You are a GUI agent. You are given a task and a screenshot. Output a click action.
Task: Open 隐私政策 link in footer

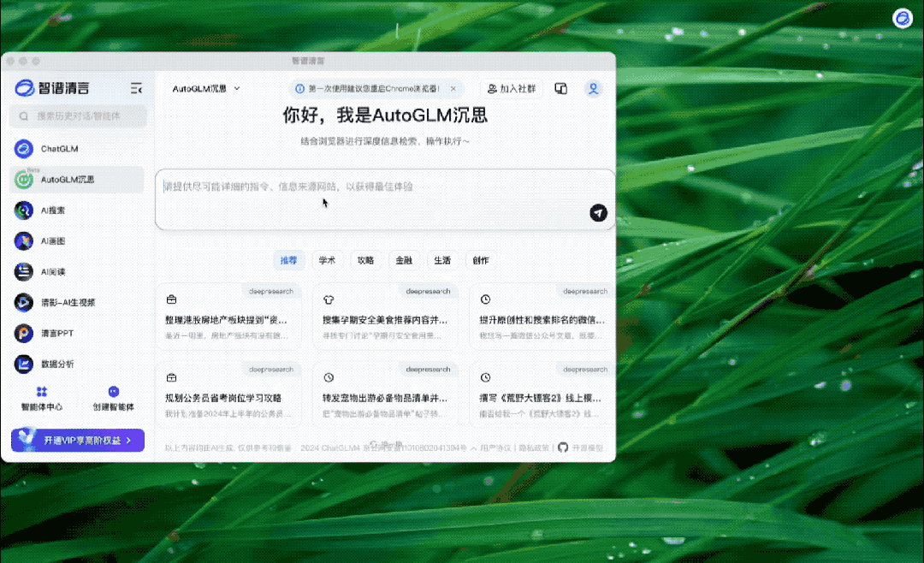click(x=533, y=448)
